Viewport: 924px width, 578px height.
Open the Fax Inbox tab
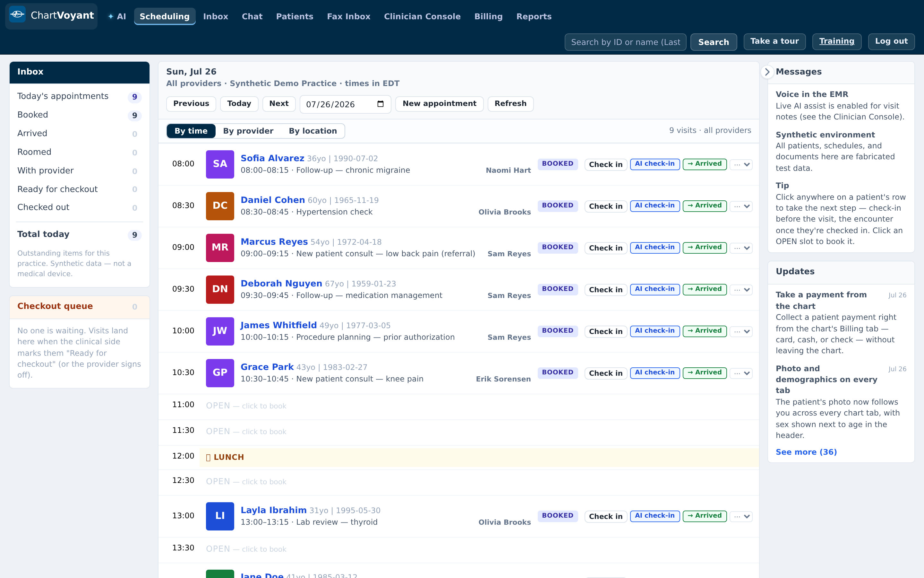point(349,16)
